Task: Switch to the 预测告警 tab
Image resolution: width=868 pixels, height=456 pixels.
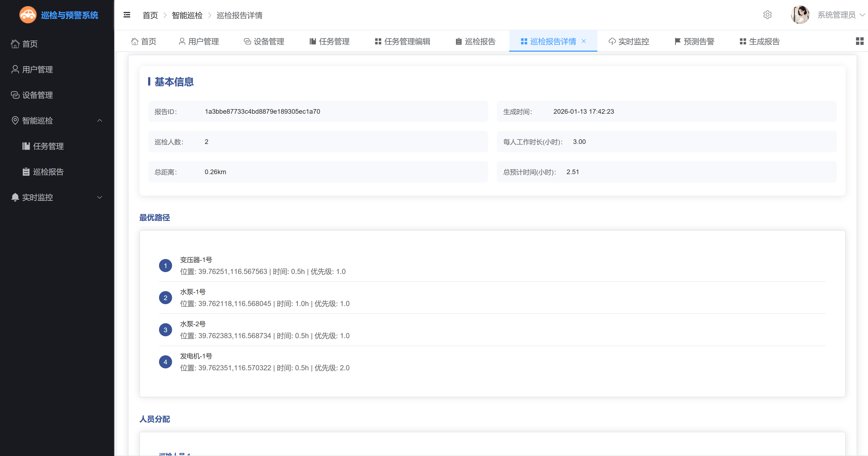Action: coord(694,41)
